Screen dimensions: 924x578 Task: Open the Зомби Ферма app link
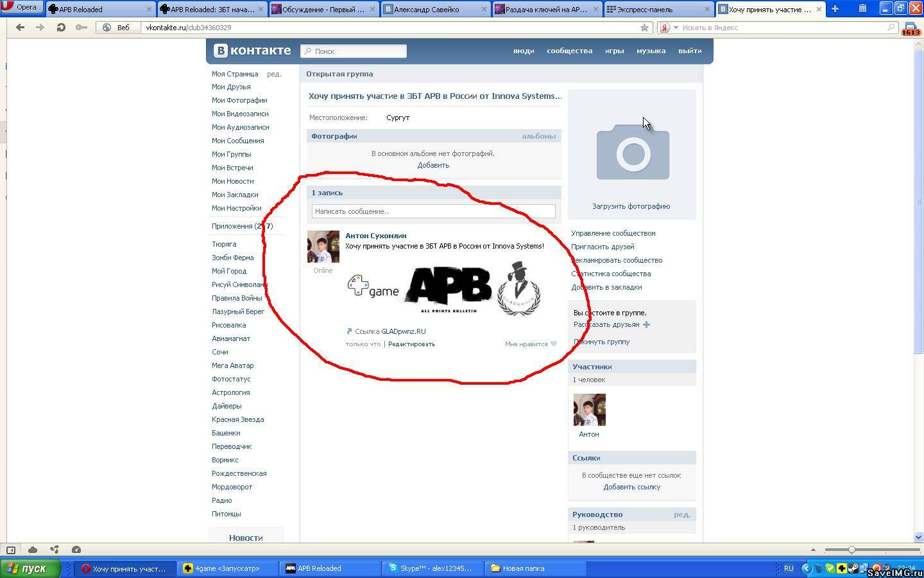point(232,258)
